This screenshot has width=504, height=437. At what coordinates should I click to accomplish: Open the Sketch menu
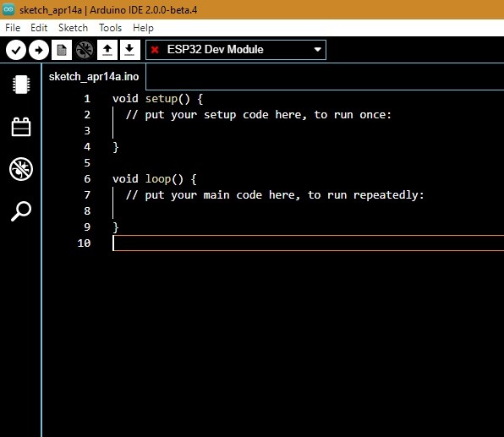pos(73,28)
